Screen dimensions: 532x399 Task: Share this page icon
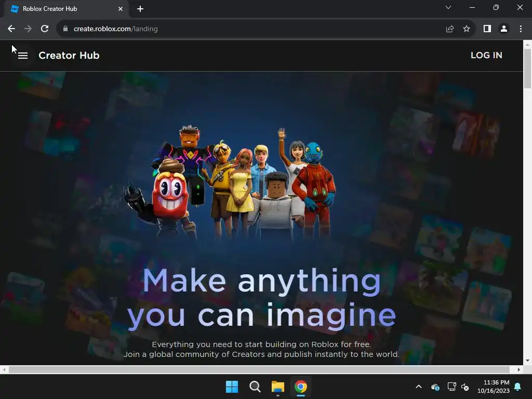point(450,29)
